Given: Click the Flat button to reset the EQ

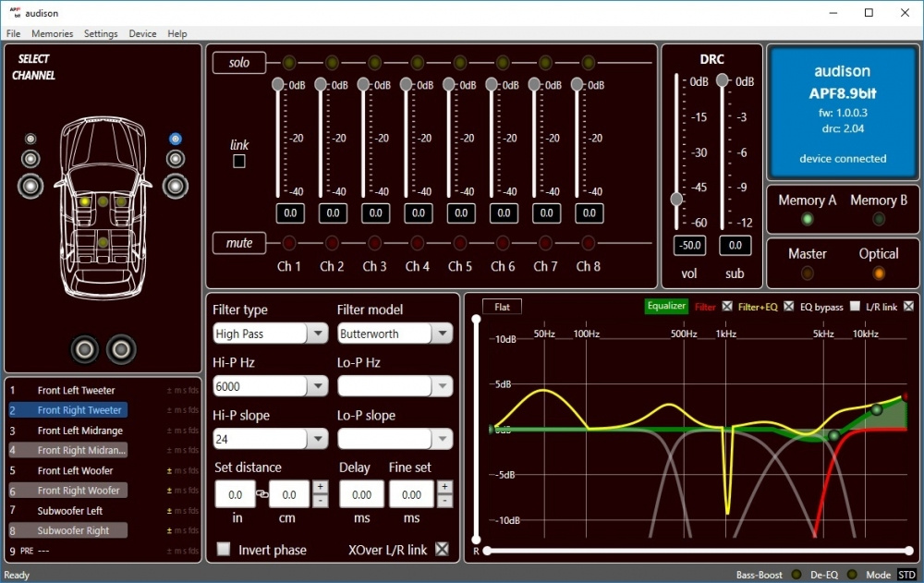Looking at the screenshot, I should coord(501,306).
